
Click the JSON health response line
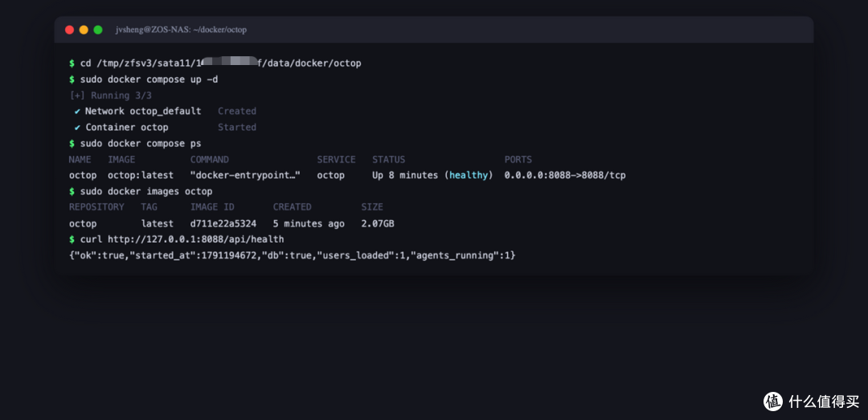293,255
